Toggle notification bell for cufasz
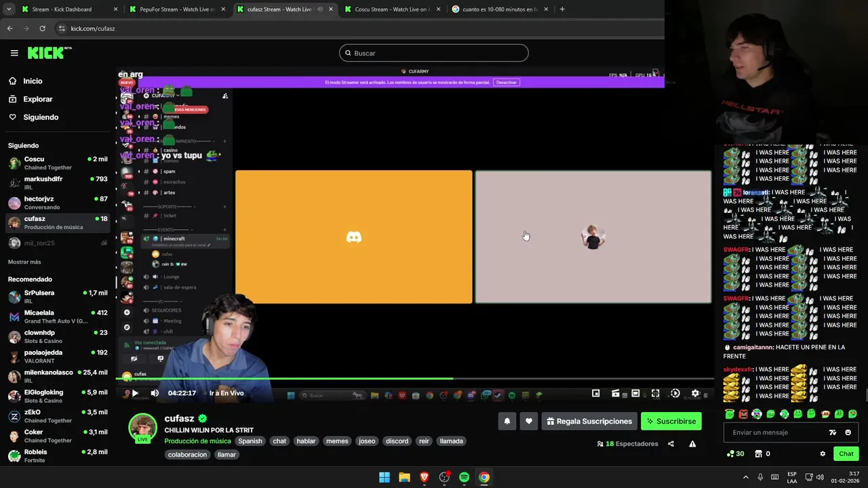This screenshot has height=488, width=868. click(507, 421)
